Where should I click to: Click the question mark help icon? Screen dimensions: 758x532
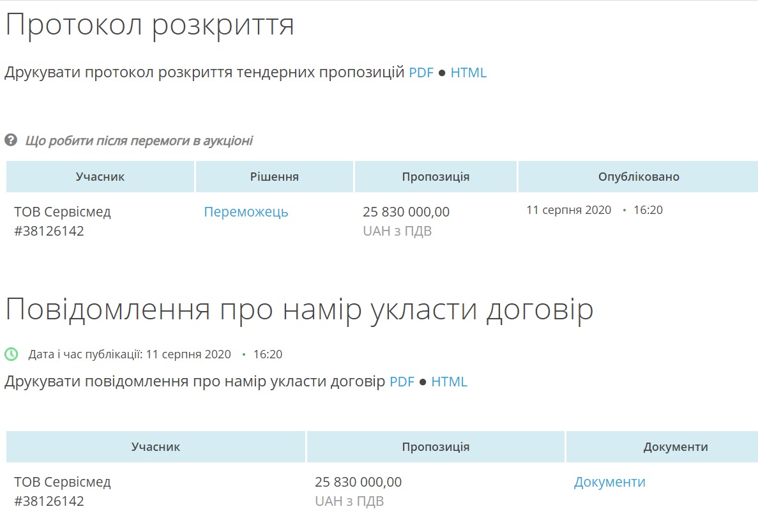tap(11, 140)
